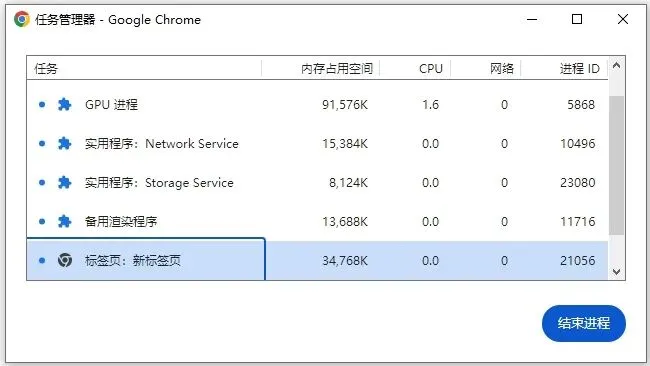Screen dimensions: 650x366
Task: Click the 结束进程 button
Action: 584,323
